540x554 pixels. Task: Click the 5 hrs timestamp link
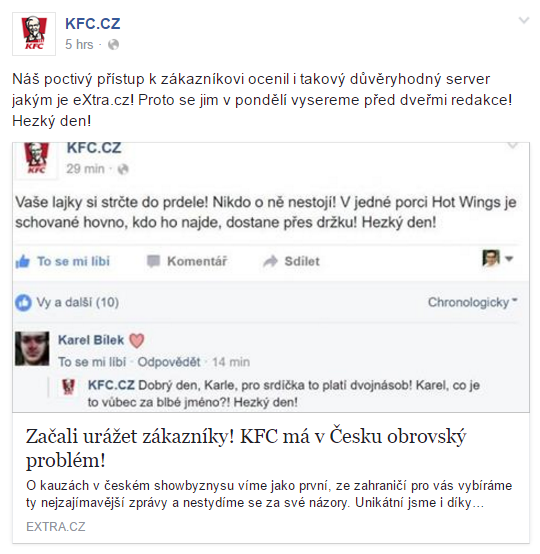[x=79, y=45]
